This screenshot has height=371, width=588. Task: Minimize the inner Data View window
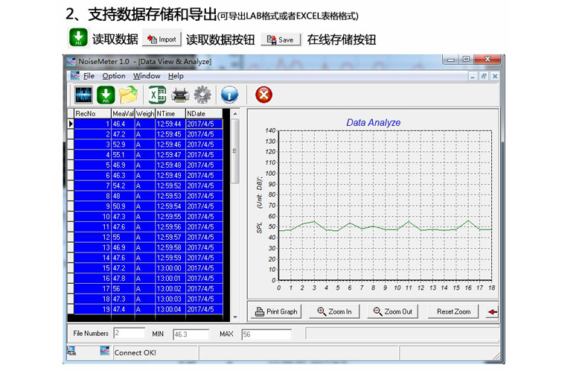coord(473,76)
